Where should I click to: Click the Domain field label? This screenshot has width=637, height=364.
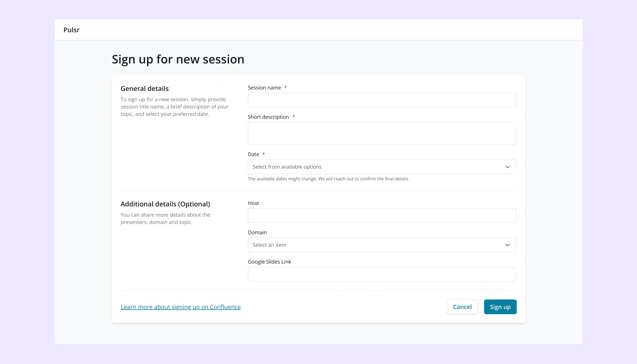click(x=257, y=232)
